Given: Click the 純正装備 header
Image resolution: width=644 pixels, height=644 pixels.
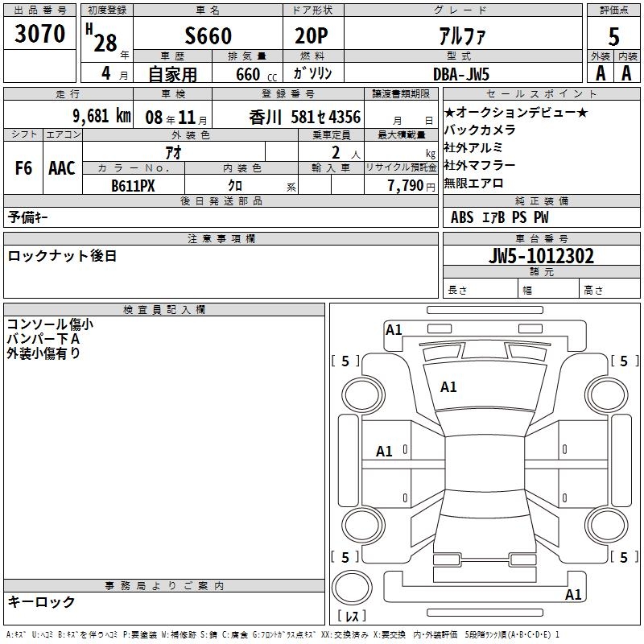Looking at the screenshot, I should point(541,200).
